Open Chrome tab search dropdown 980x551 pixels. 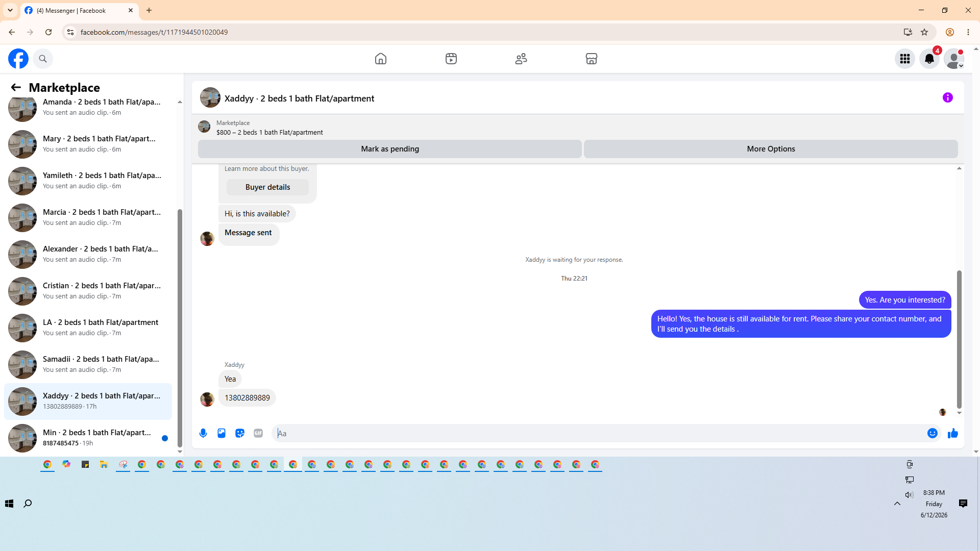pos(10,10)
